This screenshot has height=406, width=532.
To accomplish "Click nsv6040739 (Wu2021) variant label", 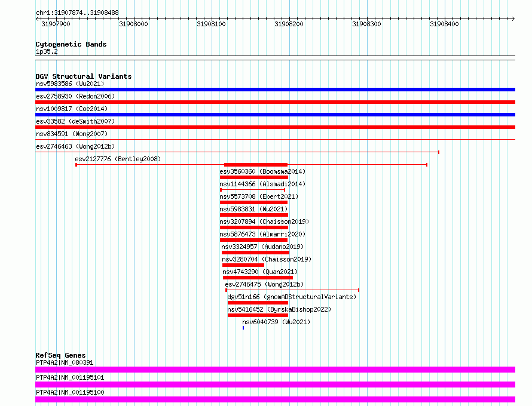I will coord(276,322).
